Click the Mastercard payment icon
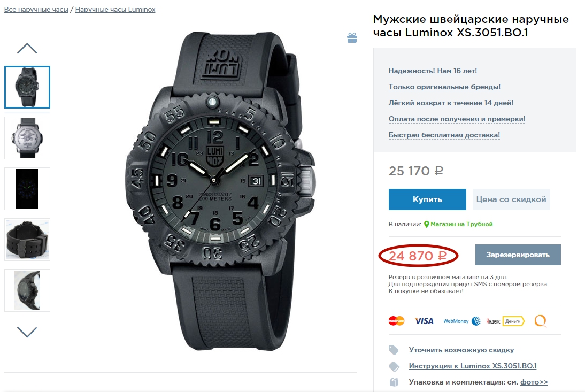Screen dimensions: 585x392 tap(396, 321)
